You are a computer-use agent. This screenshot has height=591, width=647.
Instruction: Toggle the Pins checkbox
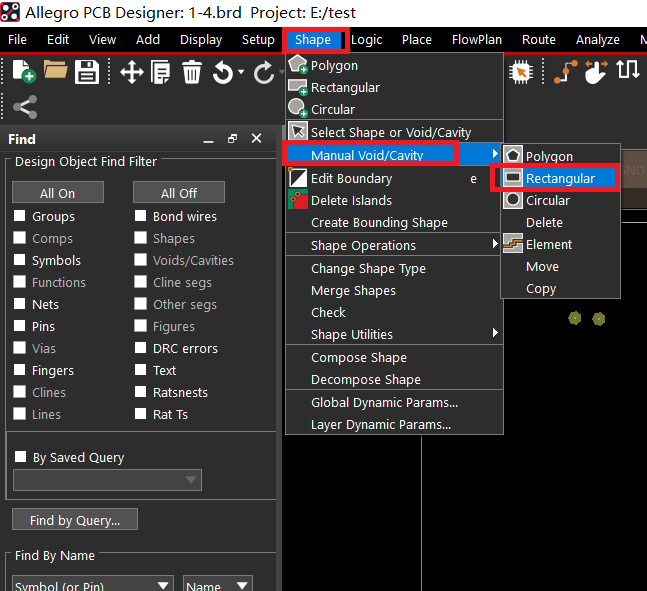click(x=20, y=325)
